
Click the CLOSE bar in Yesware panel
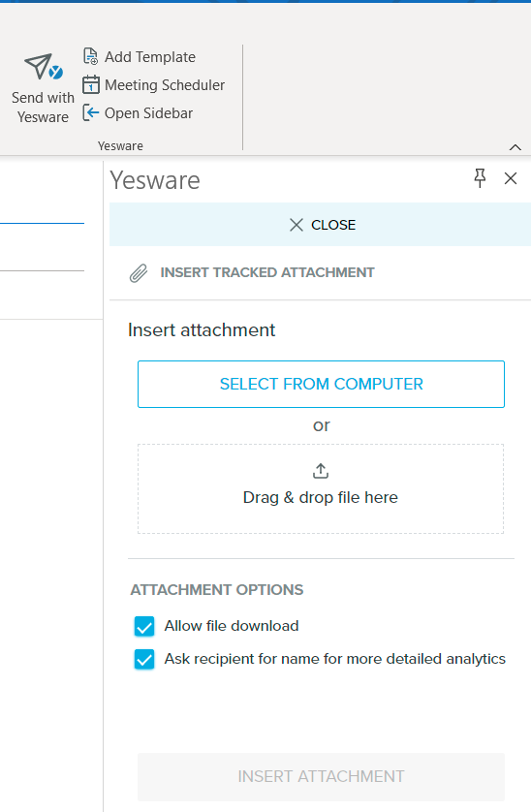click(x=320, y=225)
